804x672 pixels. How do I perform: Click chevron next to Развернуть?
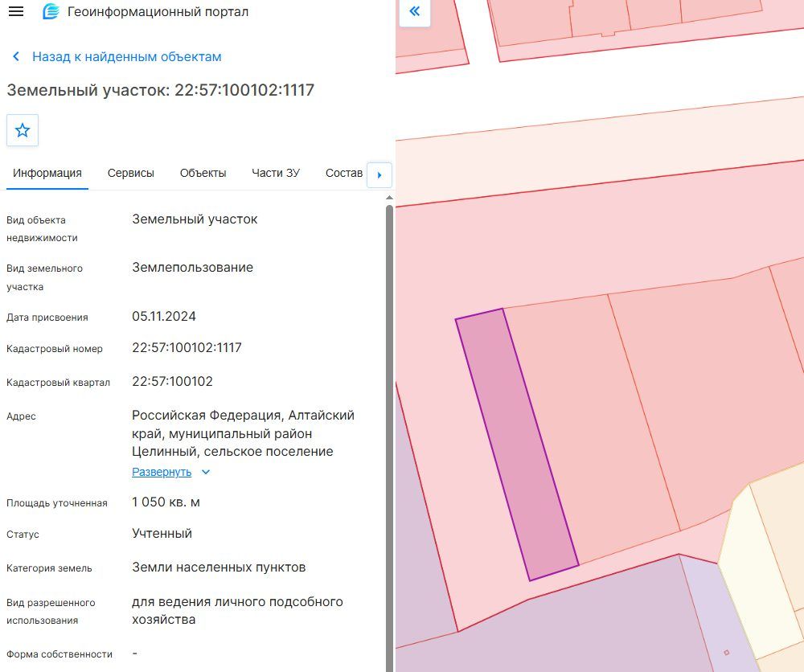(206, 472)
